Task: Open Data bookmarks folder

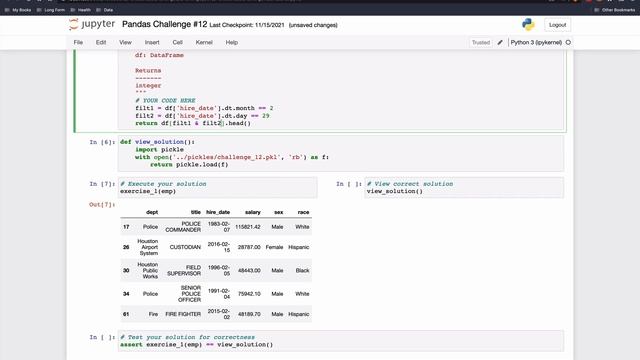Action: tap(105, 10)
